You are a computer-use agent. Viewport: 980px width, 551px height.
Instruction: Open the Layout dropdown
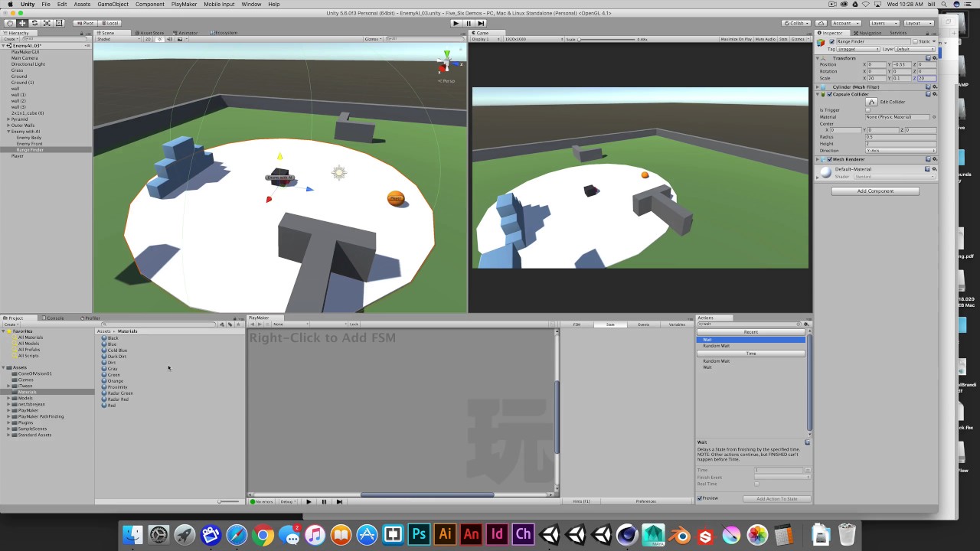tap(919, 23)
